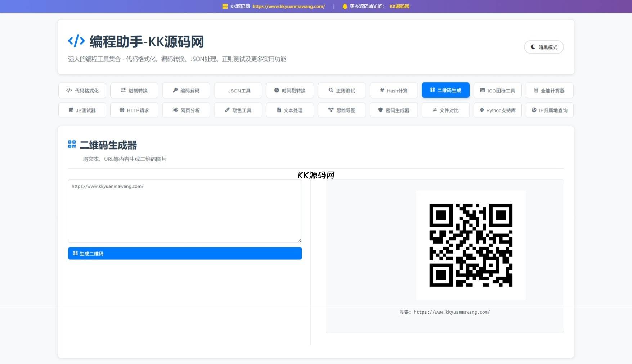632x364 pixels.
Task: Click the magnifier icon on 正则测试
Action: [331, 90]
